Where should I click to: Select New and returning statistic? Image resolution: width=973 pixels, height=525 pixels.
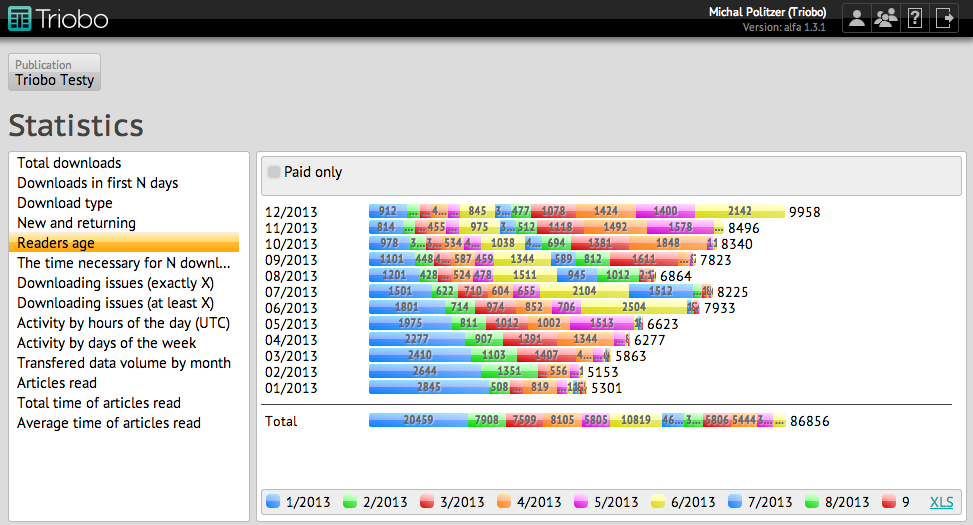tap(76, 223)
